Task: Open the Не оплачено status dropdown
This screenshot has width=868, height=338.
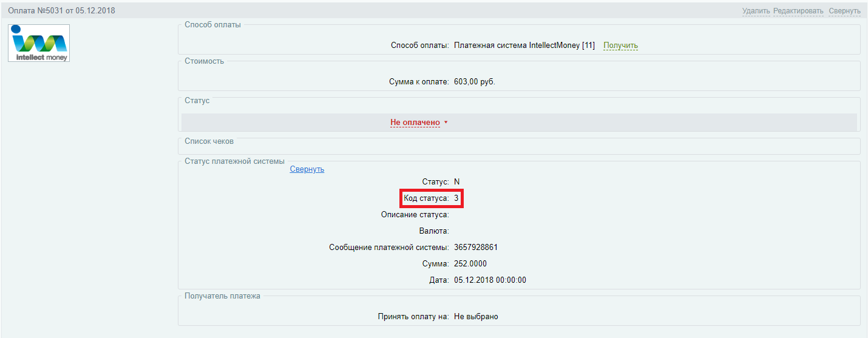Action: pos(415,123)
